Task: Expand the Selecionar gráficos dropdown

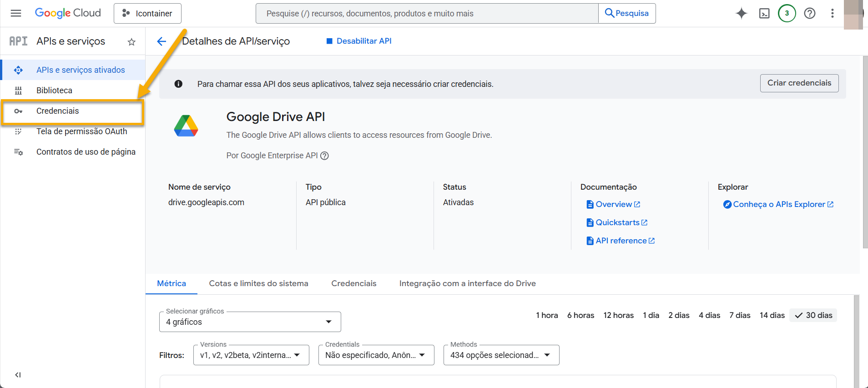Action: tap(250, 322)
